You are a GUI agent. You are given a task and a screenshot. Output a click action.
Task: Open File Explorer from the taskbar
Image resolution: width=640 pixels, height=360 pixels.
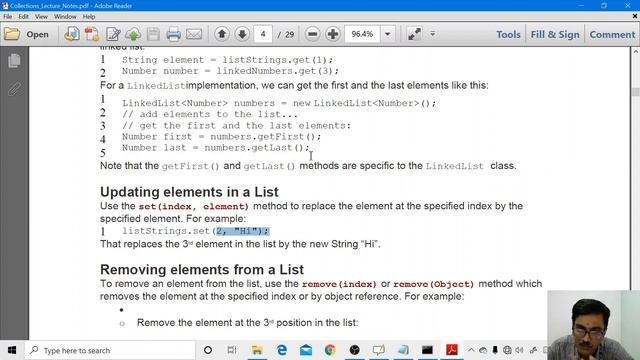click(x=257, y=350)
